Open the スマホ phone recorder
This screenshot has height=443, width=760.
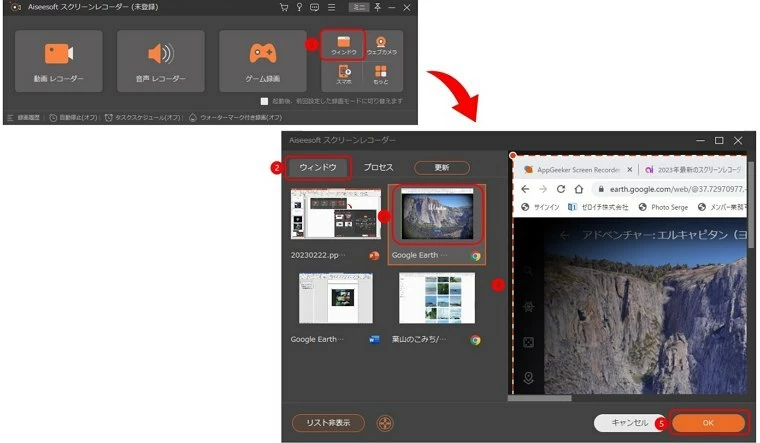pos(344,74)
